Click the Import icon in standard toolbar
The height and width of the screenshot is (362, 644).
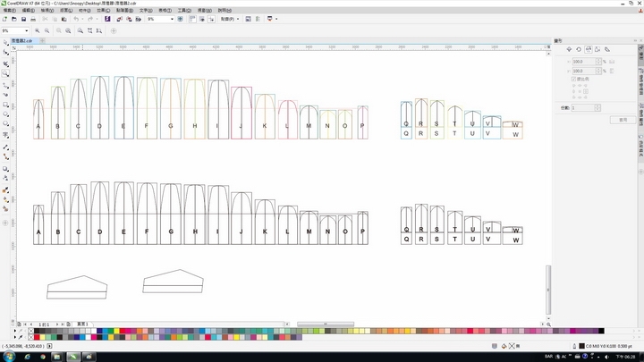pyautogui.click(x=120, y=19)
